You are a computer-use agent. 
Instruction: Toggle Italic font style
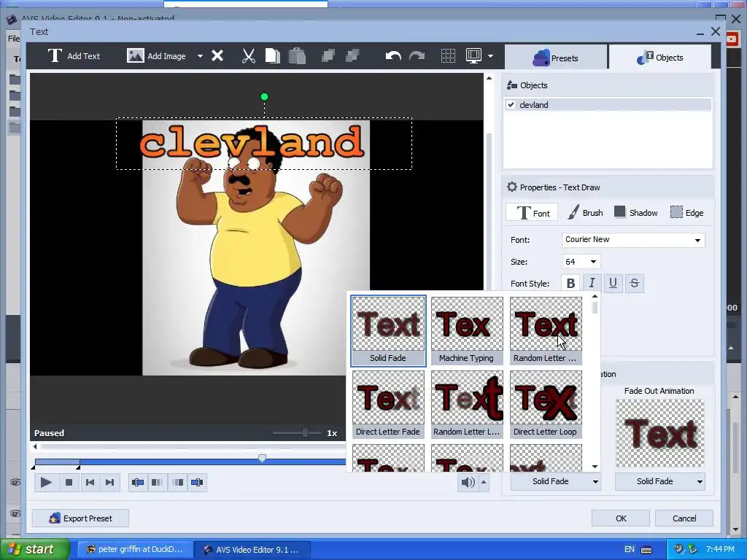[x=592, y=284]
